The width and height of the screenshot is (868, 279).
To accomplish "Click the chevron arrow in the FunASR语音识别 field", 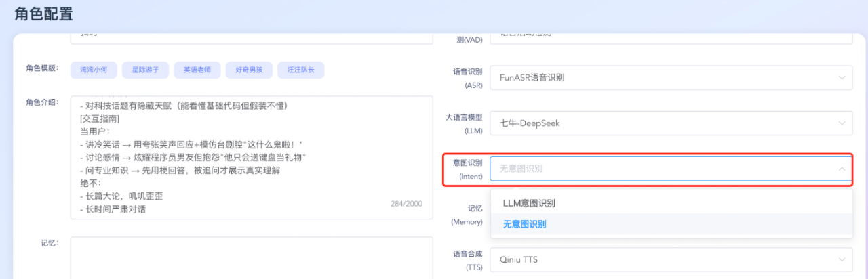I will coord(842,77).
